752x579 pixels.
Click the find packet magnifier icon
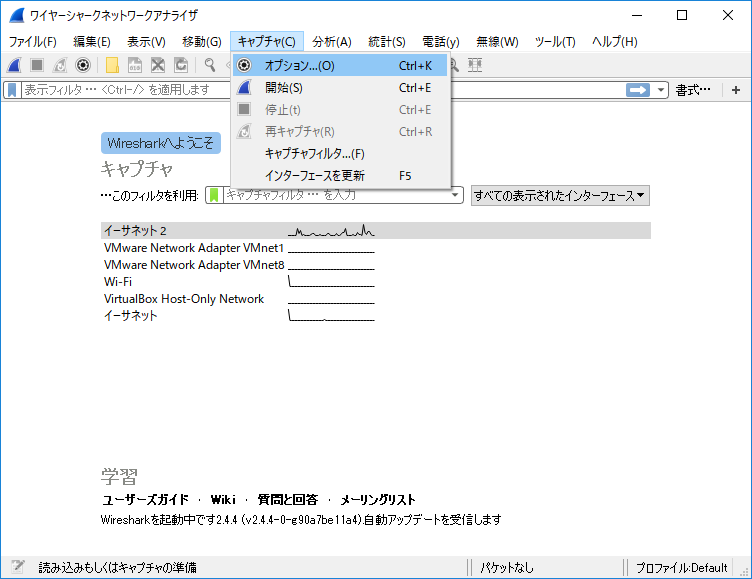pyautogui.click(x=210, y=65)
